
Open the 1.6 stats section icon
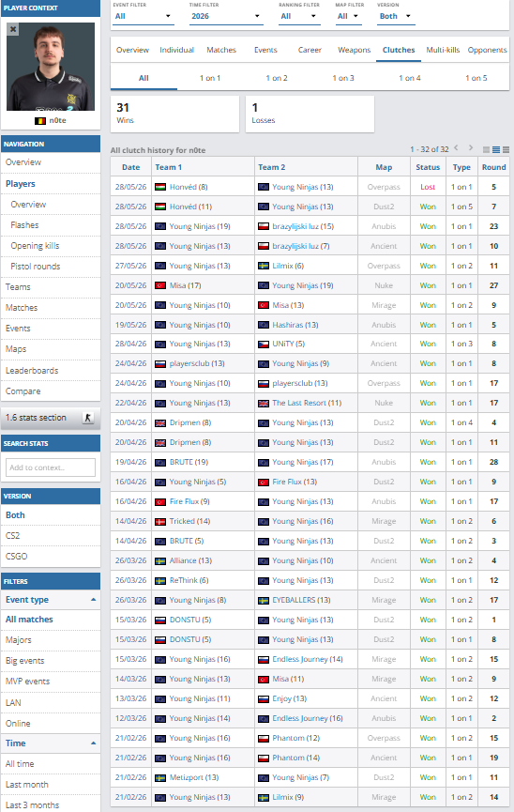[88, 418]
